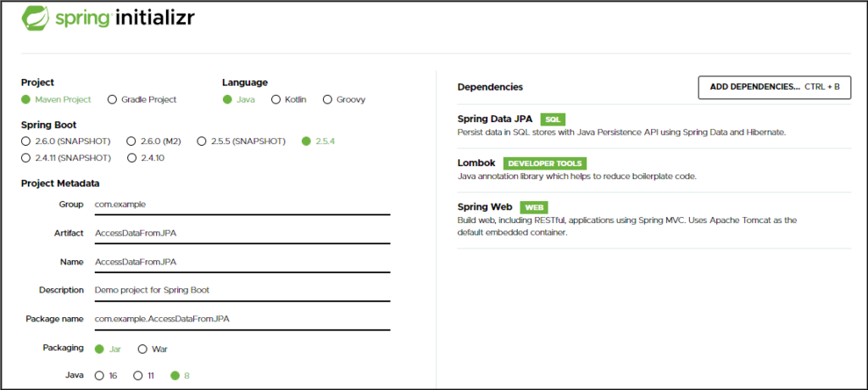Click the Spring Data JPA dependency
This screenshot has height=390, width=868.
pos(654,125)
